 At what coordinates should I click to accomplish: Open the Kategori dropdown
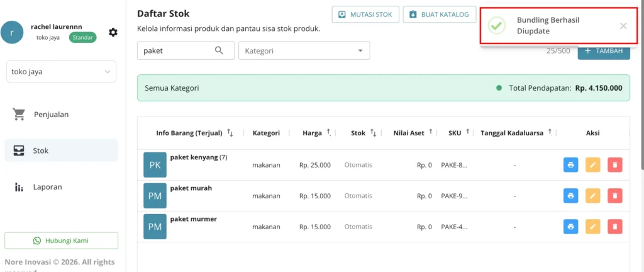(304, 50)
